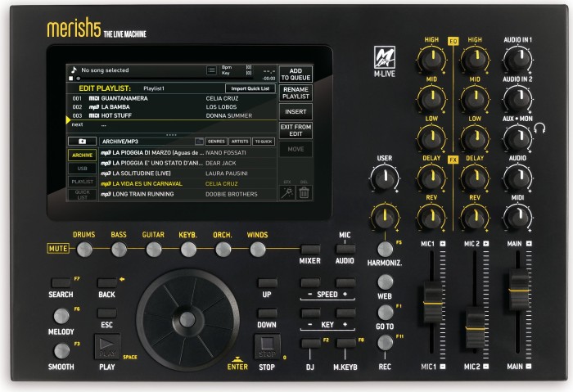The height and width of the screenshot is (392, 573).
Task: Click the MELODY round button
Action: (x=61, y=316)
